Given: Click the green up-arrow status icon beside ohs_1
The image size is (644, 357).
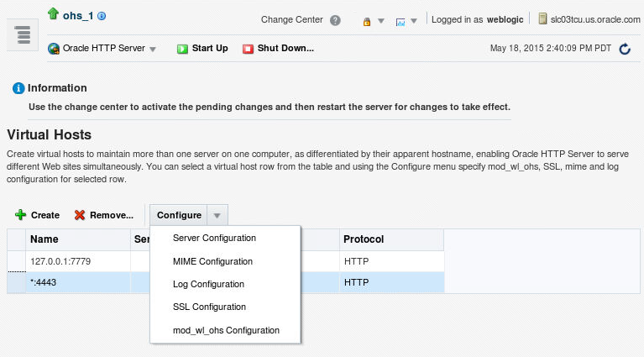Looking at the screenshot, I should click(x=53, y=13).
